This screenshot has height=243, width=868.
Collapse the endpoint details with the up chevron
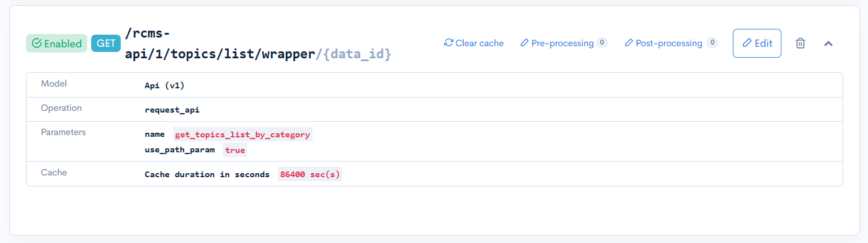pos(828,43)
